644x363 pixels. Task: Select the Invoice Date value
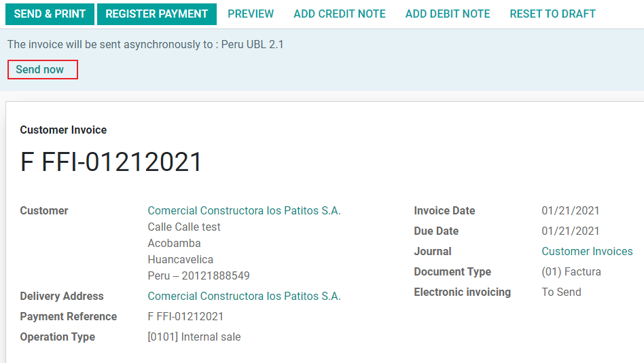[570, 210]
